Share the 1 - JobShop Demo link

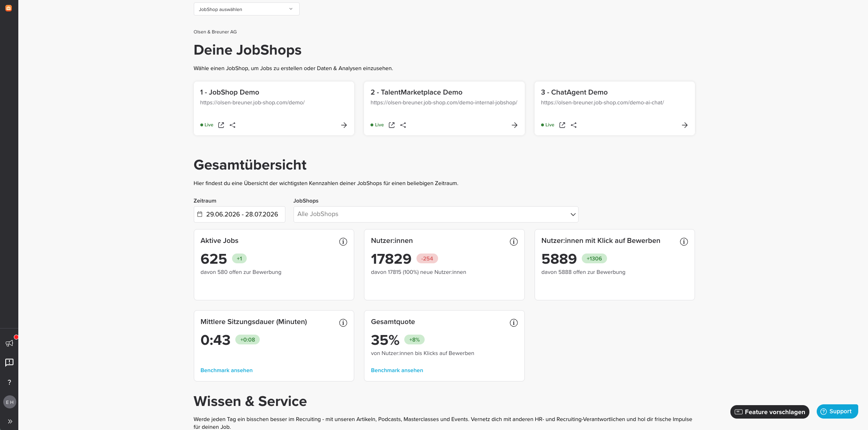232,125
